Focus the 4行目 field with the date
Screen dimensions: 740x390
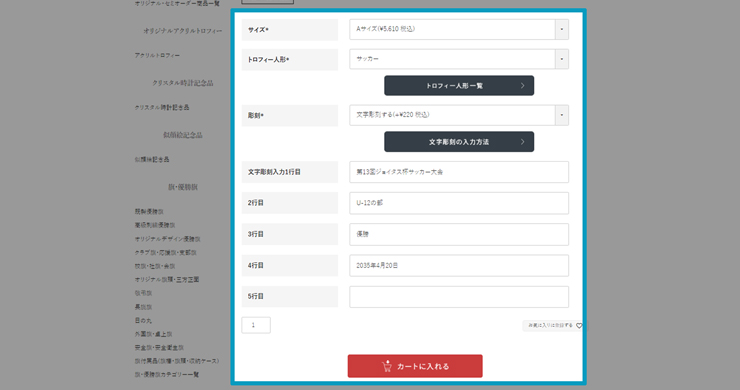coord(459,265)
